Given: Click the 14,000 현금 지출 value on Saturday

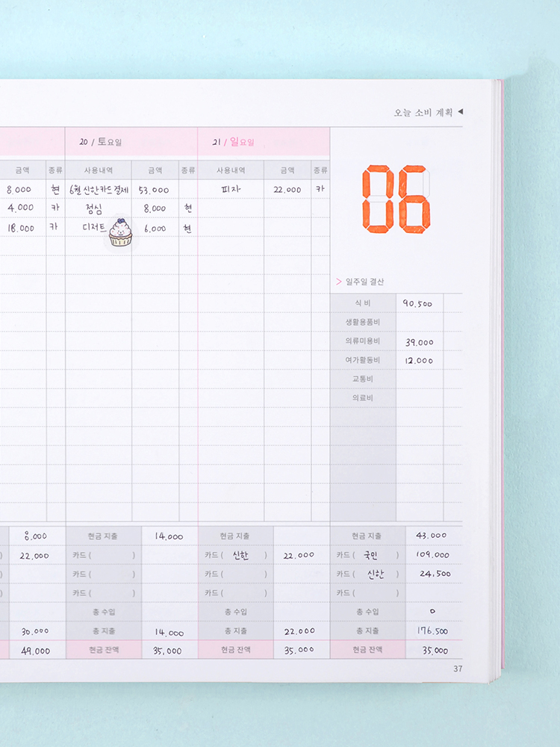Looking at the screenshot, I should point(169,536).
